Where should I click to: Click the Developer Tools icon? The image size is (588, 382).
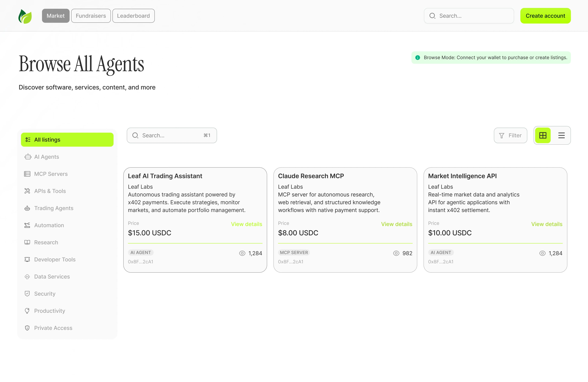point(27,259)
